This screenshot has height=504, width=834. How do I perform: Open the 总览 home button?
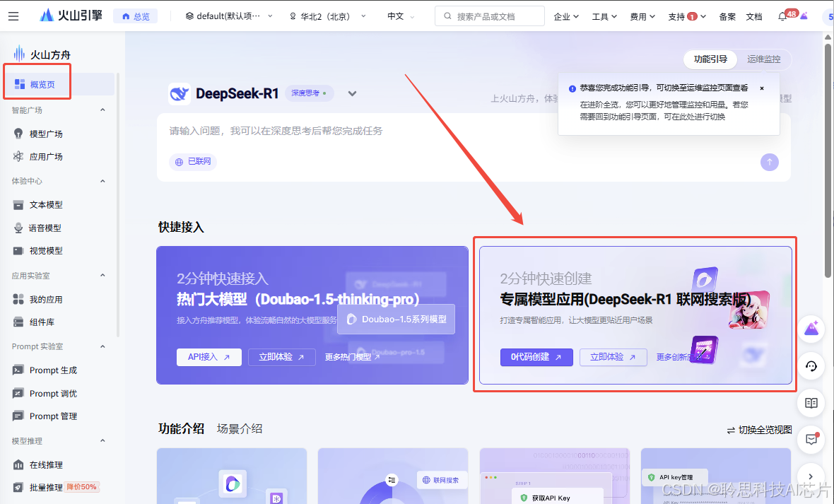[x=136, y=16]
